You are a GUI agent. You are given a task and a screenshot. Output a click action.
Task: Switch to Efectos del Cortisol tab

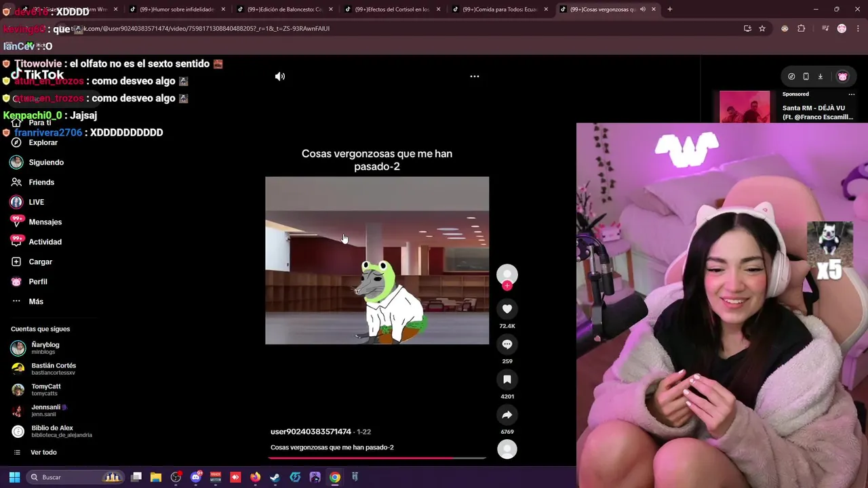click(x=392, y=9)
